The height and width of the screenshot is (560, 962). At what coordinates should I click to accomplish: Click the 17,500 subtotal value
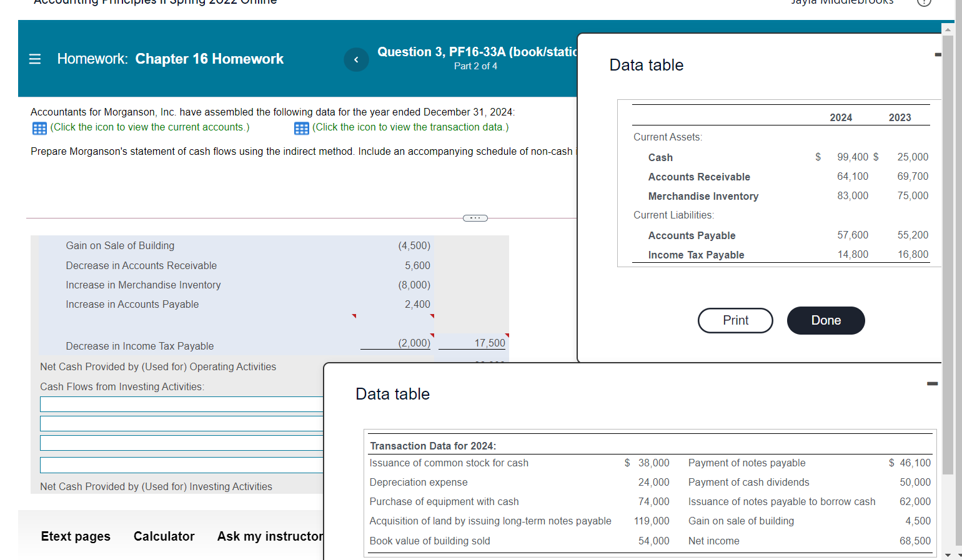pos(490,343)
